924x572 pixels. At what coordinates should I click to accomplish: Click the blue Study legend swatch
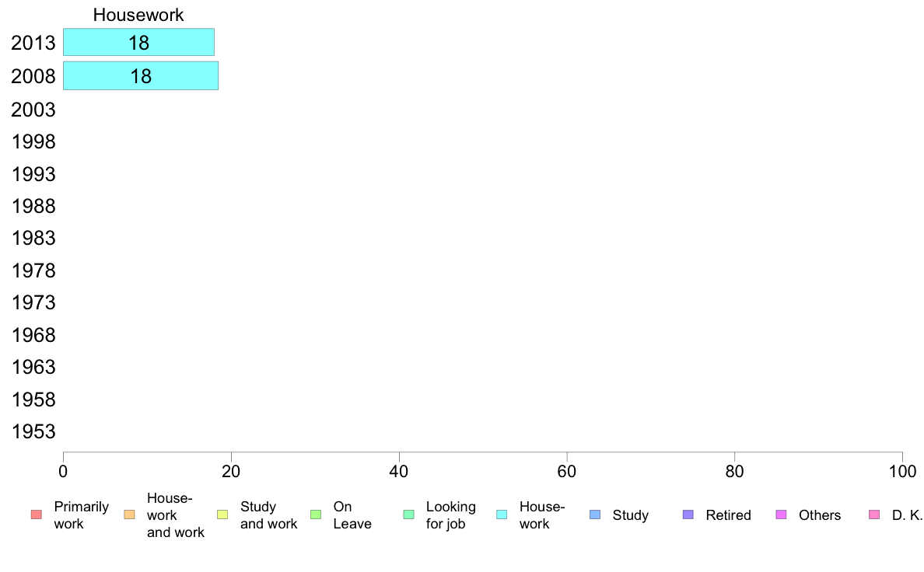click(x=595, y=514)
